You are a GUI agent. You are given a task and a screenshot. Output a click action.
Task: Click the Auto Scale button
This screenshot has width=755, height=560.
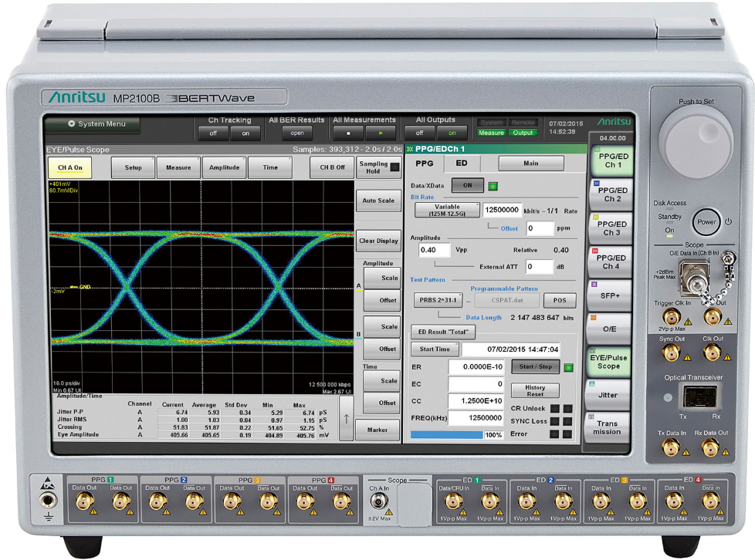point(377,201)
